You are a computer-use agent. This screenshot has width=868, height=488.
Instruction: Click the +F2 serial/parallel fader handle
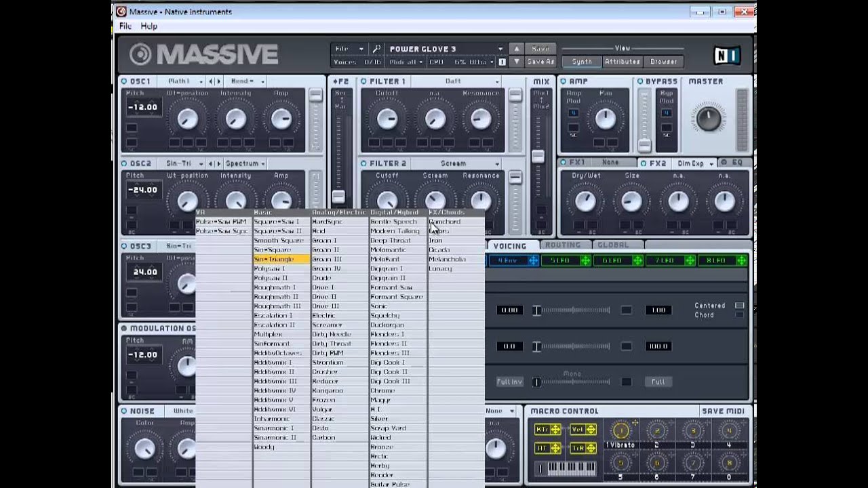(338, 197)
